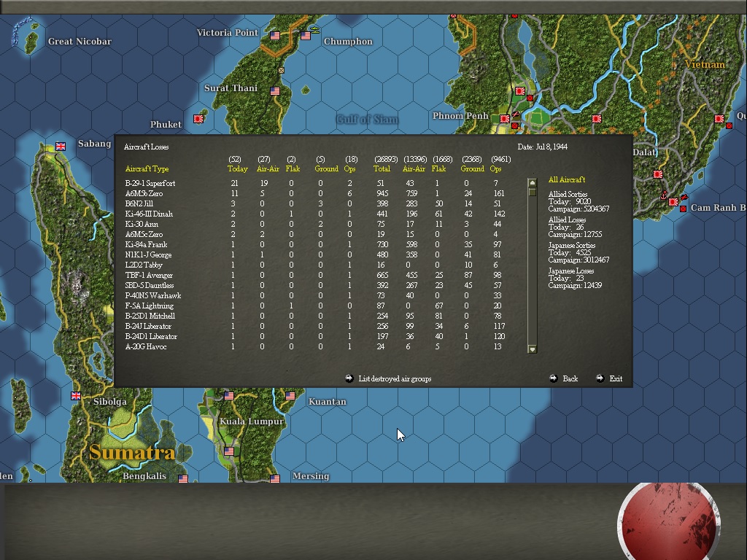Sort by Total column header
The image size is (747, 560).
click(x=382, y=168)
